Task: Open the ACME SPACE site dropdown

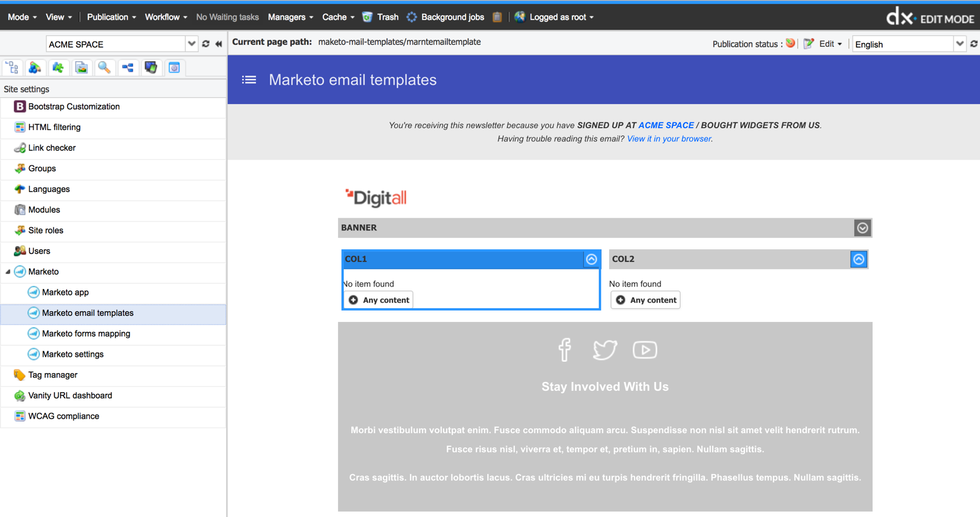Action: tap(191, 44)
